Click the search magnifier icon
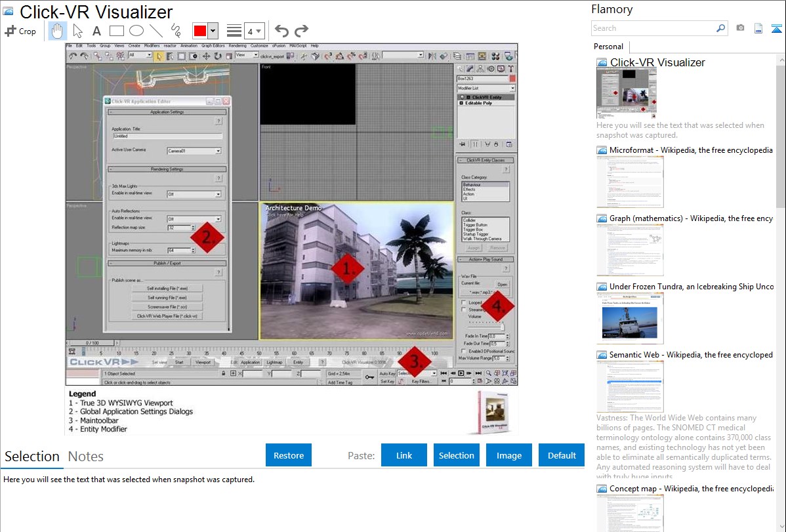786x532 pixels. click(x=720, y=28)
